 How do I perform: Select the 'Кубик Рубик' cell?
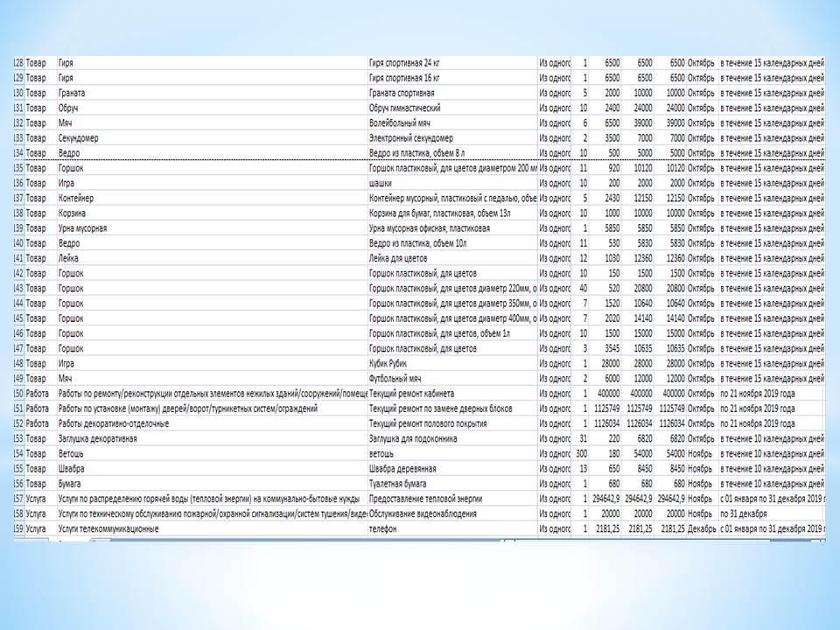[x=452, y=363]
